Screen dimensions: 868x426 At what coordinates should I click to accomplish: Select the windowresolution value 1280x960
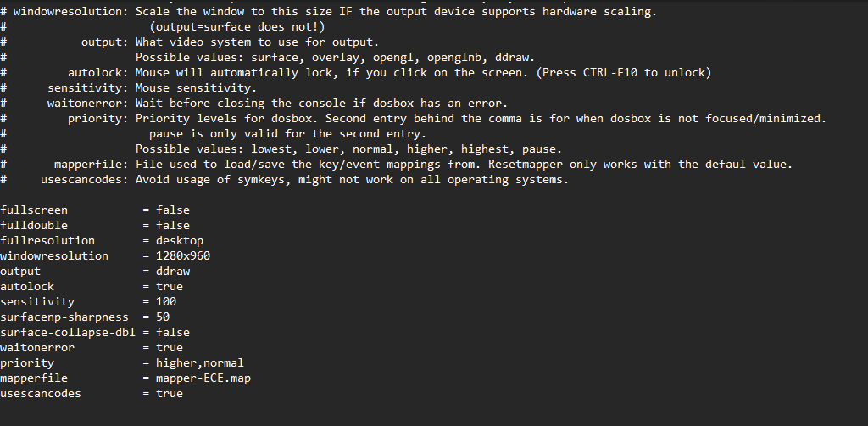(x=183, y=256)
